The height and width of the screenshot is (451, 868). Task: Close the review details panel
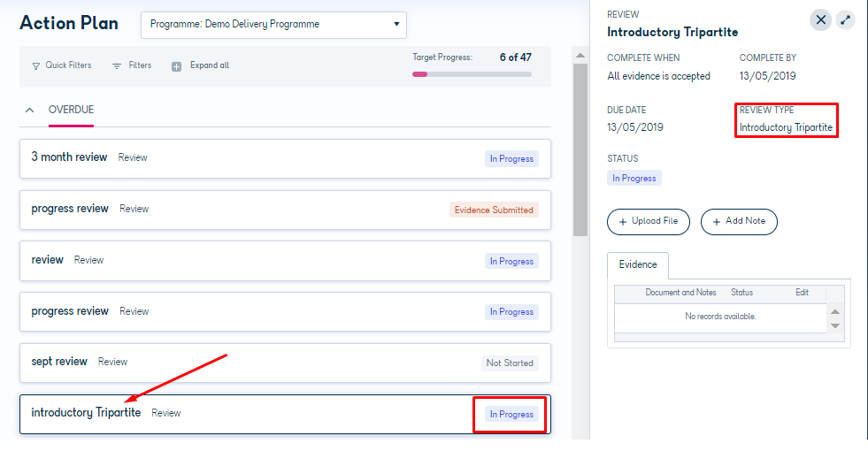pos(821,20)
